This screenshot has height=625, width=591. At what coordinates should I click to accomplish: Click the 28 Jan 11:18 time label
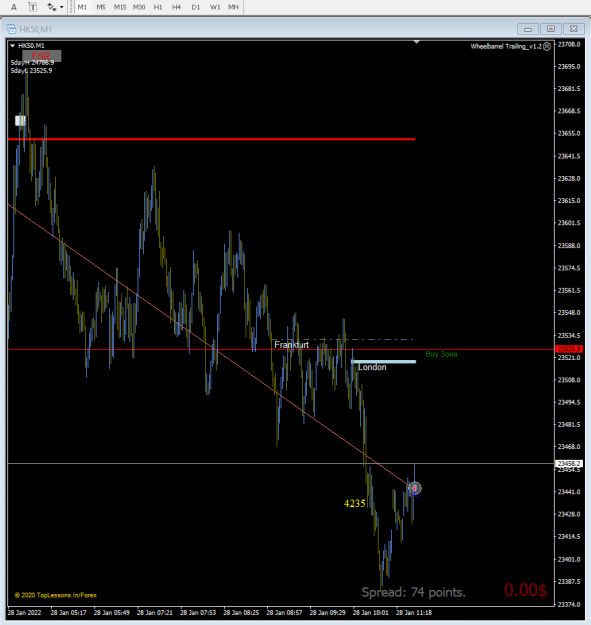[x=414, y=613]
